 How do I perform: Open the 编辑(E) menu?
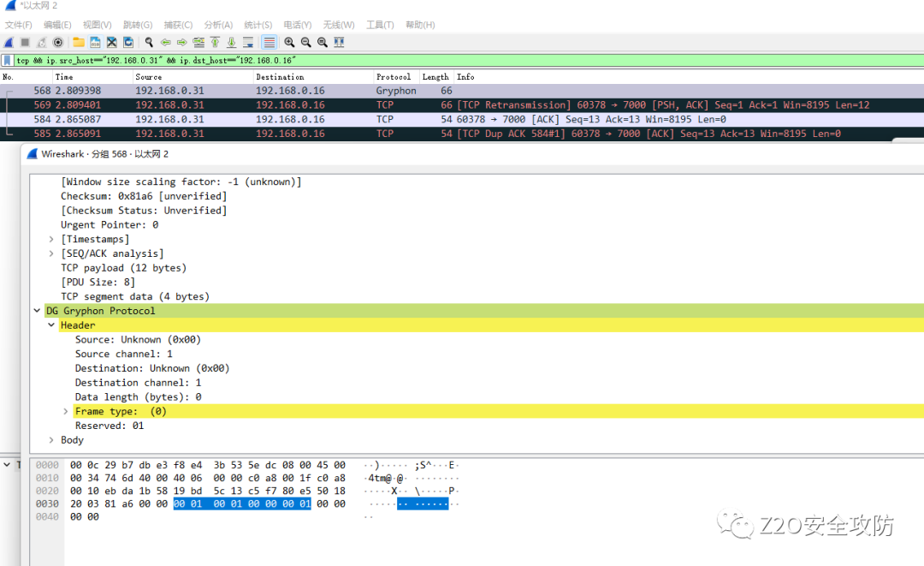[58, 25]
